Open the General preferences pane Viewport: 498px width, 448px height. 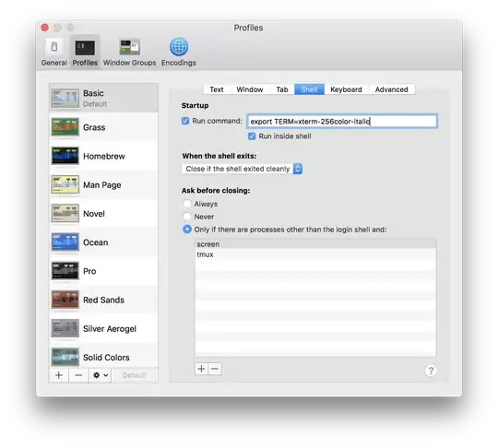54,53
